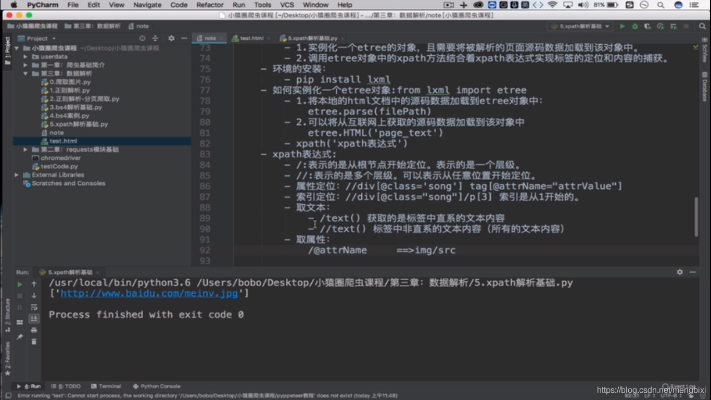Click the green inspection checkmark at editor top-right
Image resolution: width=711 pixels, height=400 pixels.
click(696, 48)
